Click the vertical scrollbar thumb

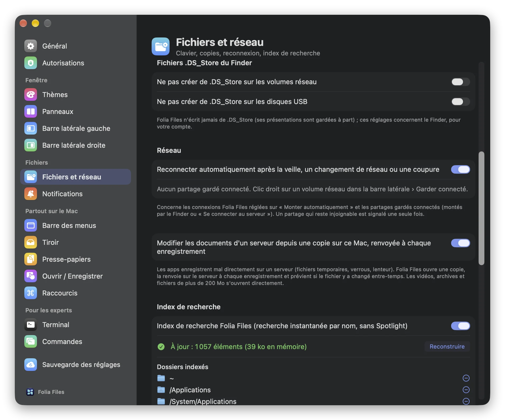click(481, 208)
